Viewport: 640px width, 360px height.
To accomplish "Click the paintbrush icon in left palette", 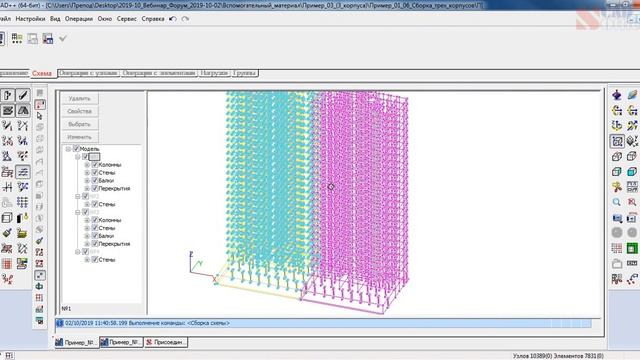I will [7, 233].
